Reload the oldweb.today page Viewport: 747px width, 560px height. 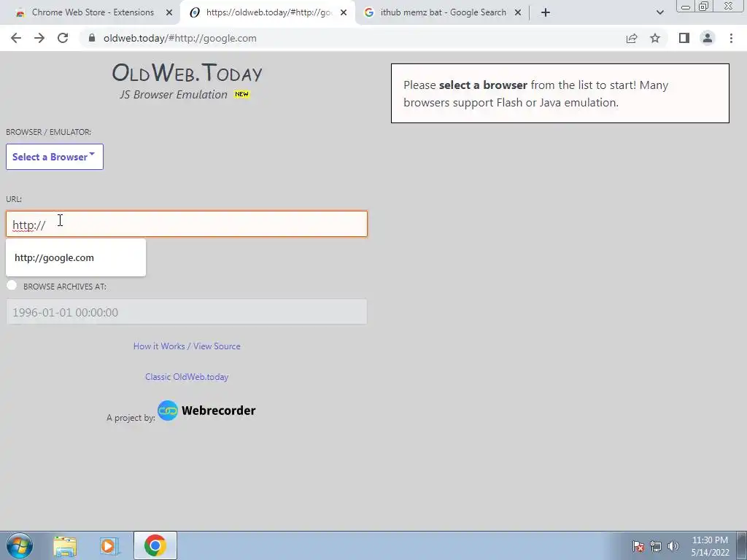[63, 38]
